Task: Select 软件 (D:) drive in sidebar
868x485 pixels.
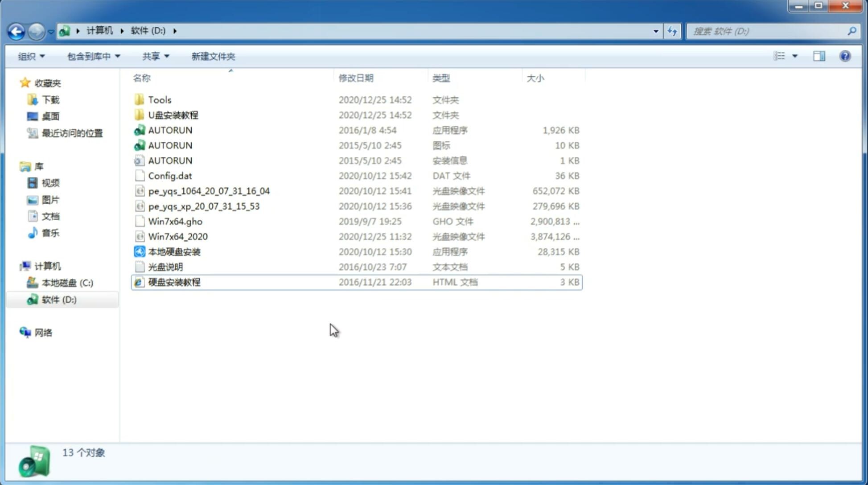Action: (58, 299)
